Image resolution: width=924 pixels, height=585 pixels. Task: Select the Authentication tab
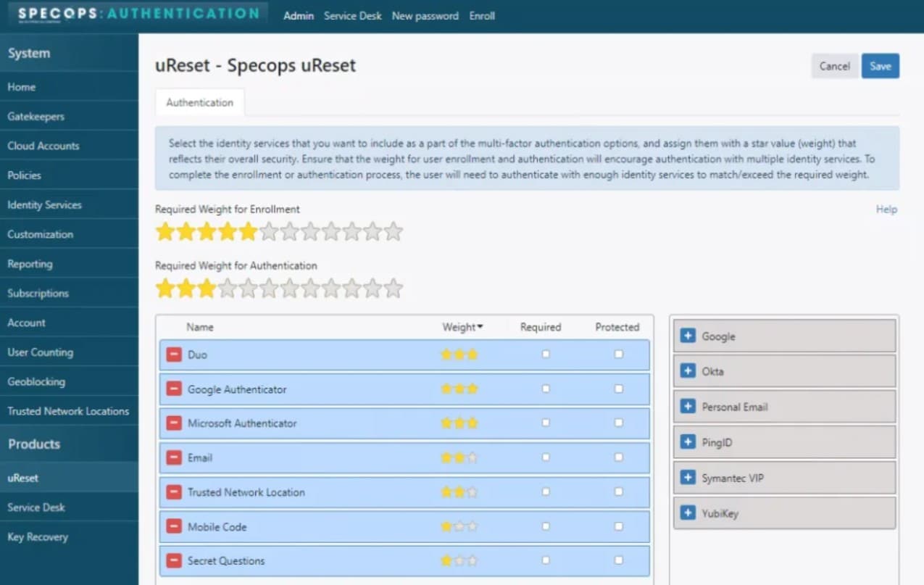[x=200, y=102]
